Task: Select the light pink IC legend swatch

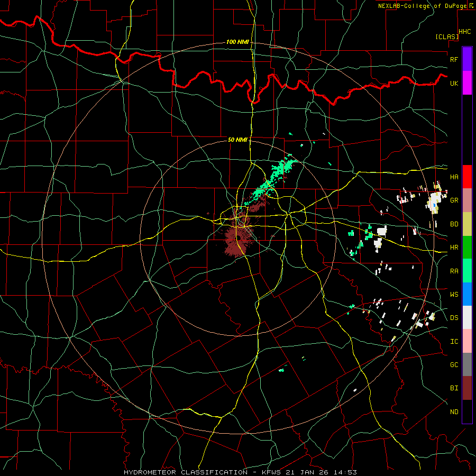Action: [x=467, y=341]
